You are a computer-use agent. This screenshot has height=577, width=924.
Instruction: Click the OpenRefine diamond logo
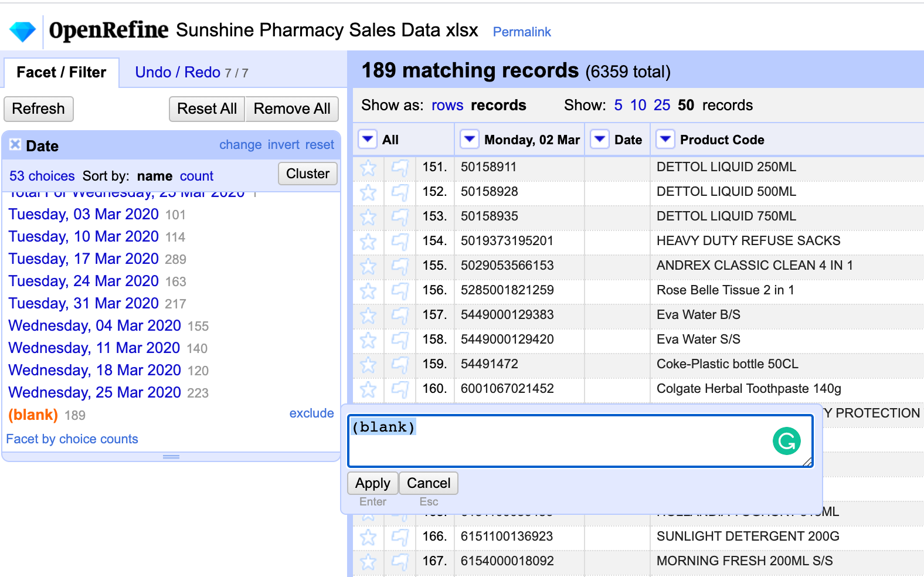23,31
